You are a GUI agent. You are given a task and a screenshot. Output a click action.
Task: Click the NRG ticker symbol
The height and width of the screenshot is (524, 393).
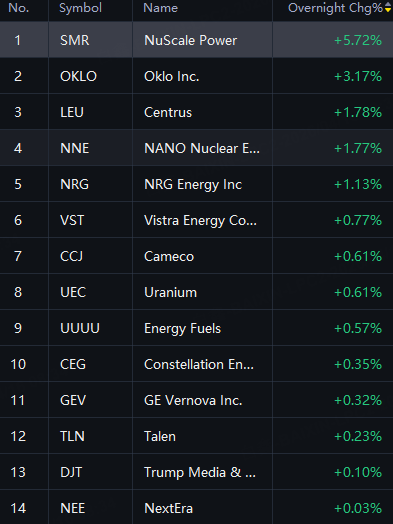(74, 184)
